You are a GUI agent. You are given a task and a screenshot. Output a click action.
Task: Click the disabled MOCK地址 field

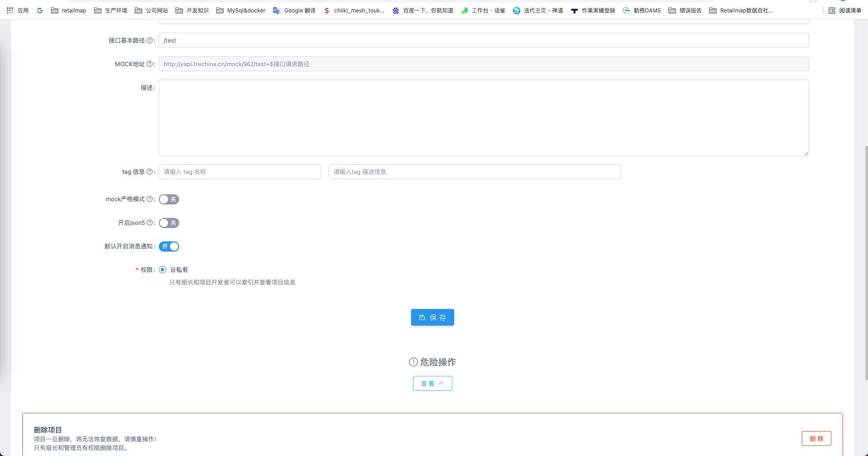point(483,64)
